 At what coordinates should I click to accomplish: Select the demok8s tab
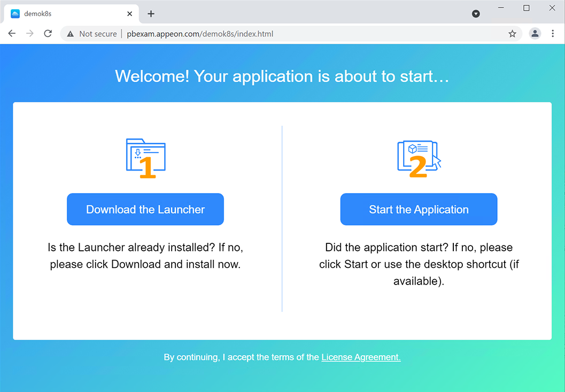pyautogui.click(x=64, y=14)
